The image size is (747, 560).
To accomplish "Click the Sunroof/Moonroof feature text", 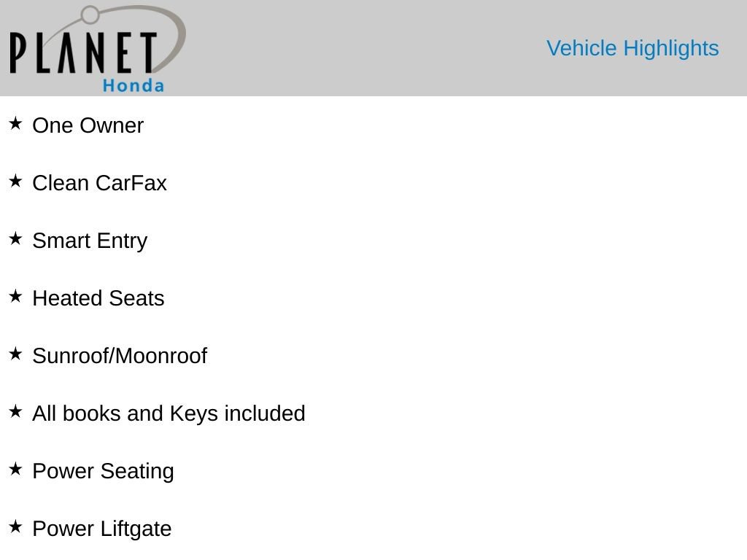I will coord(120,356).
